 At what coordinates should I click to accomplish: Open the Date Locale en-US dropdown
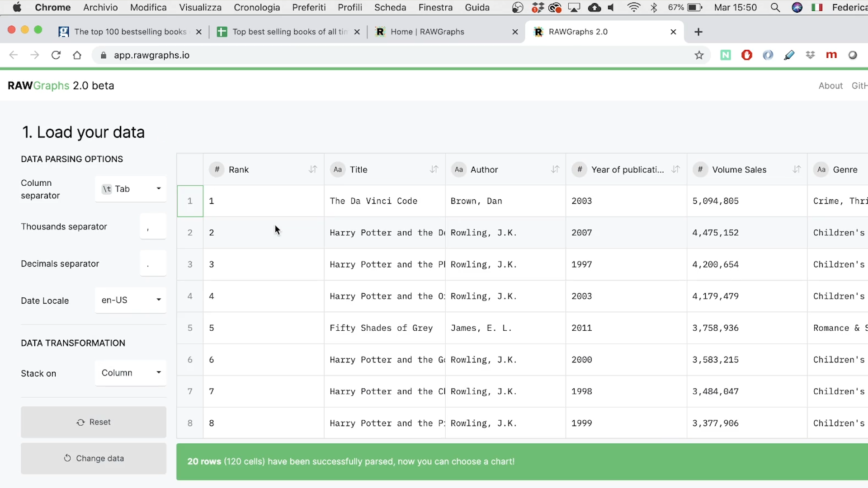click(131, 300)
